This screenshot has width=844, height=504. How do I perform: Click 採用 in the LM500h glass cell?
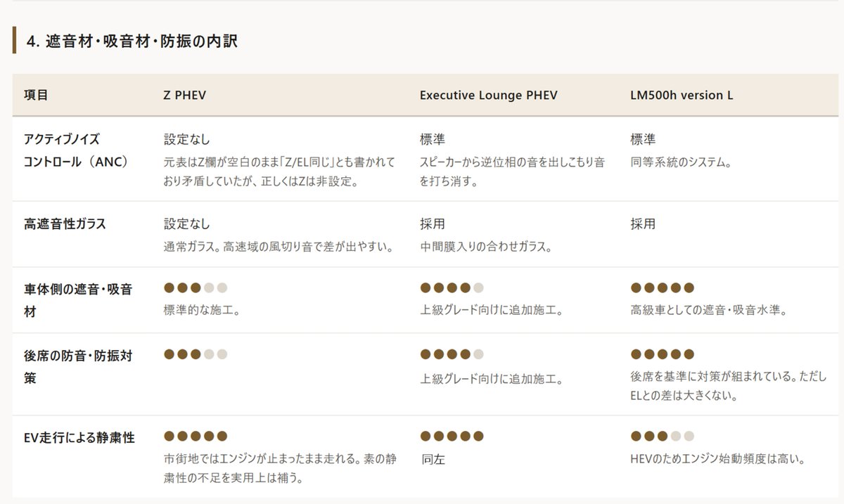[644, 224]
